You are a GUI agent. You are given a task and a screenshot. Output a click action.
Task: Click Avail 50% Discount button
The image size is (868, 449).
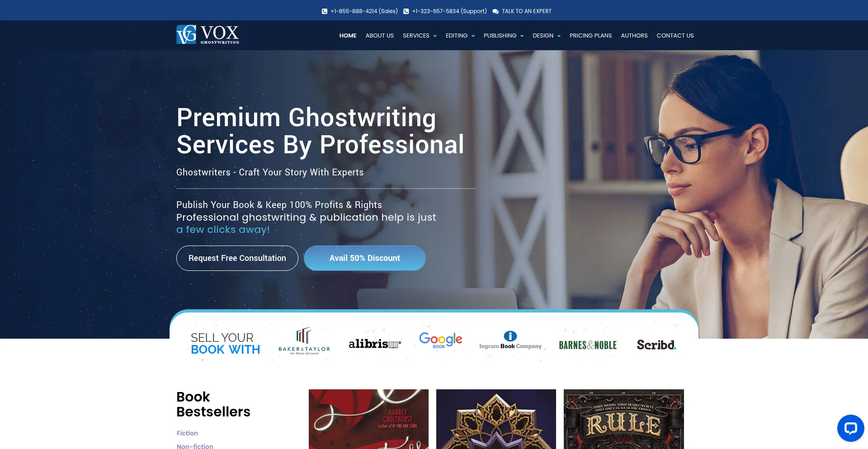click(x=365, y=258)
